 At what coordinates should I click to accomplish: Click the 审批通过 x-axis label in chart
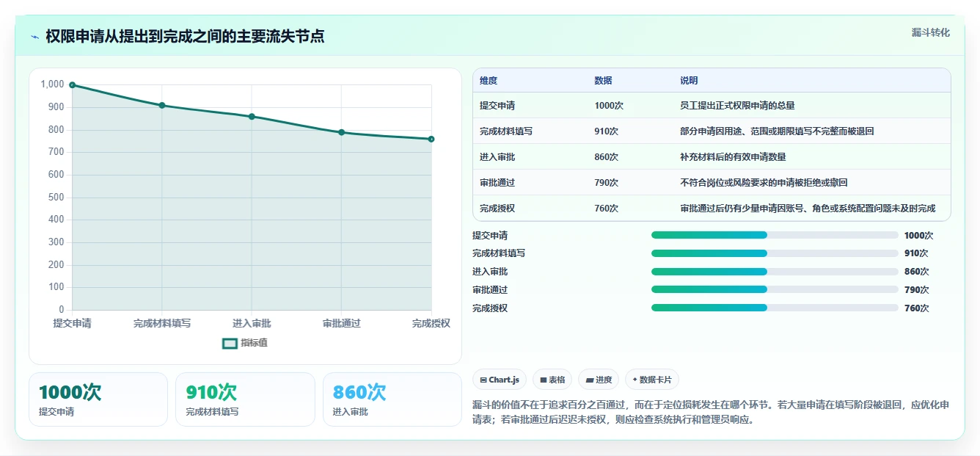coord(342,324)
